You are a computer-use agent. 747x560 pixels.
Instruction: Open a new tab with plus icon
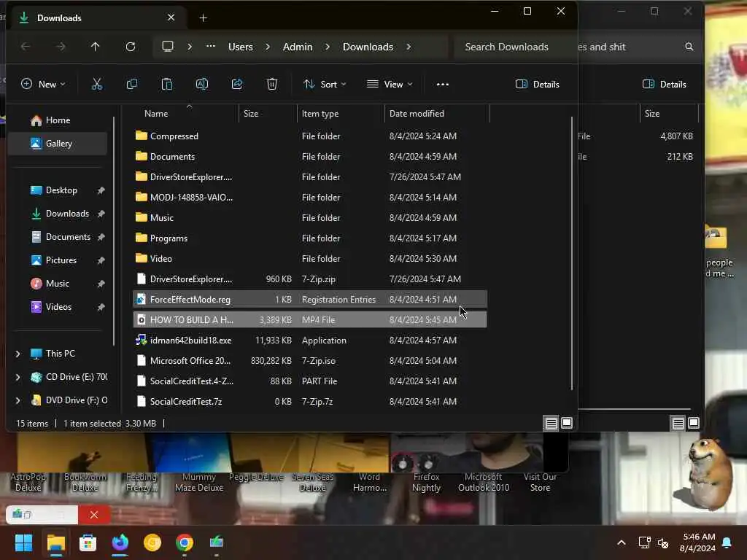(x=204, y=18)
